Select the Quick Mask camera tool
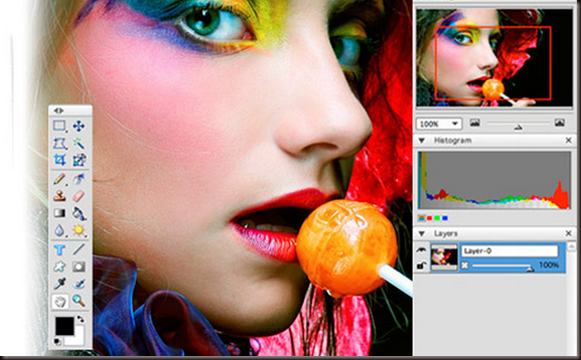This screenshot has width=581, height=360. pyautogui.click(x=79, y=266)
